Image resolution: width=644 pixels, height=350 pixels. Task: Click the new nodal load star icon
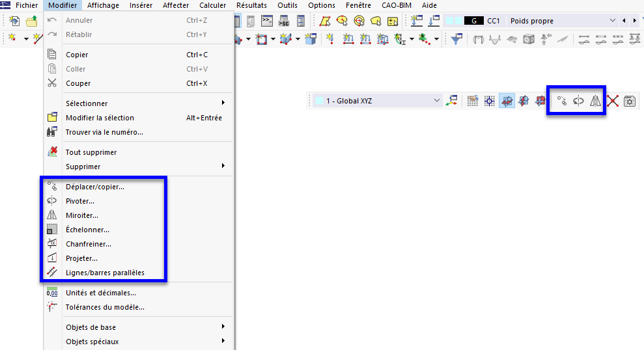point(329,39)
